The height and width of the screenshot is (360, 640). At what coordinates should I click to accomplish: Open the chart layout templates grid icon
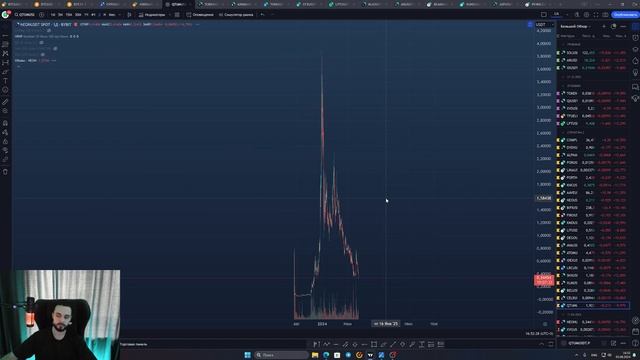(177, 15)
